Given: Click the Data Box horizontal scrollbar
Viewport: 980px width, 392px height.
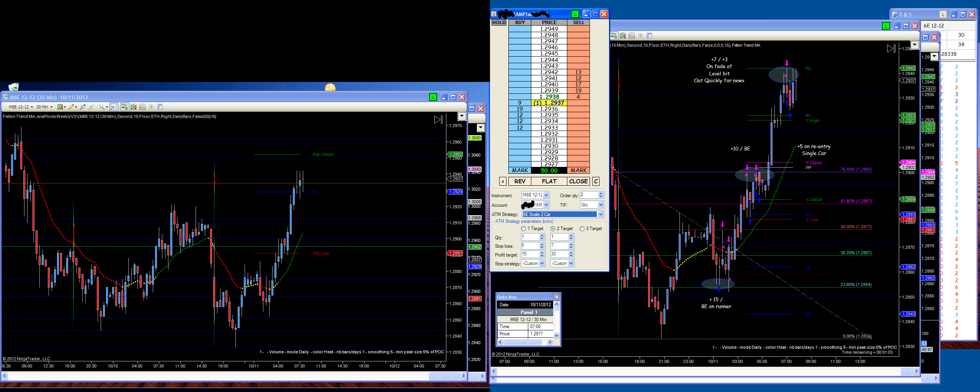Looking at the screenshot, I should [524, 342].
